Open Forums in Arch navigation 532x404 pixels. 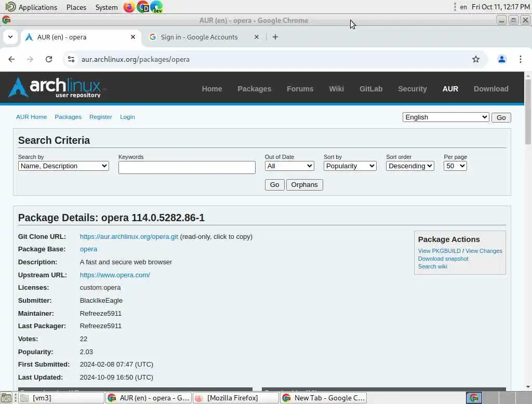[300, 89]
